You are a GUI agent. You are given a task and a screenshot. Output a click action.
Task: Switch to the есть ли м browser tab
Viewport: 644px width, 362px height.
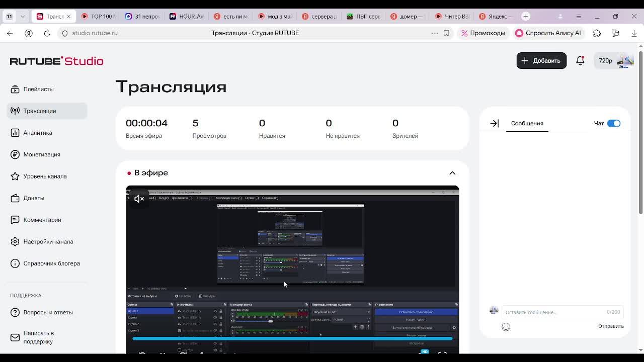pos(230,17)
